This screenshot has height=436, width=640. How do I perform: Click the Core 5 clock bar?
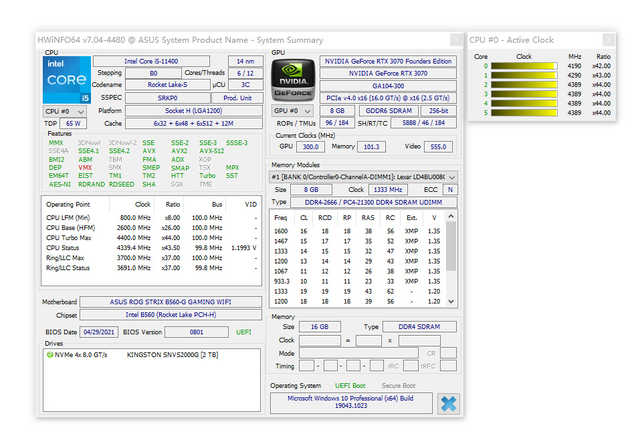pyautogui.click(x=524, y=110)
